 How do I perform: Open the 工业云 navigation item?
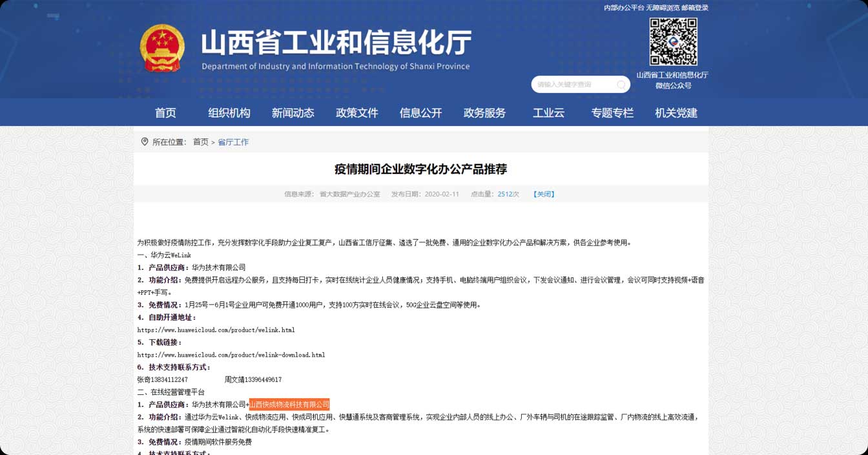click(x=549, y=112)
